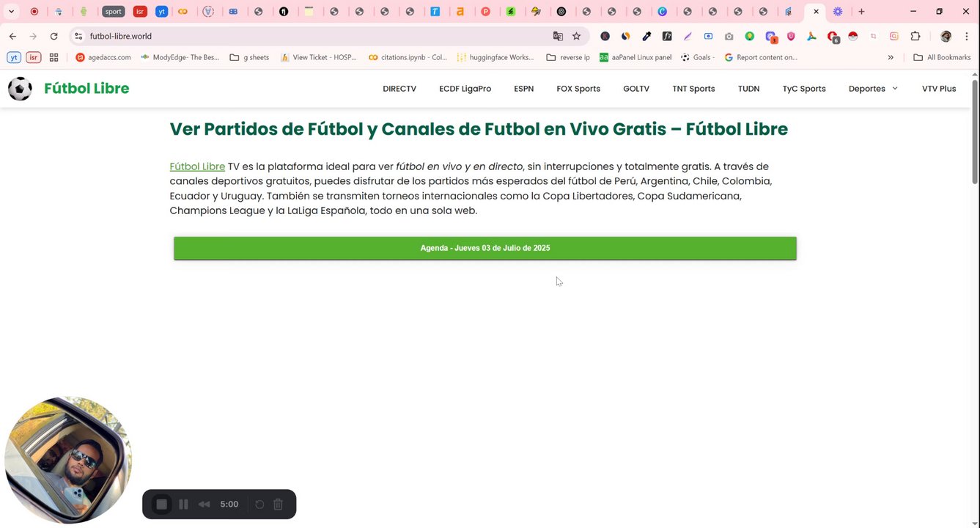
Task: Open the eyedropper color picker extension
Action: (646, 36)
